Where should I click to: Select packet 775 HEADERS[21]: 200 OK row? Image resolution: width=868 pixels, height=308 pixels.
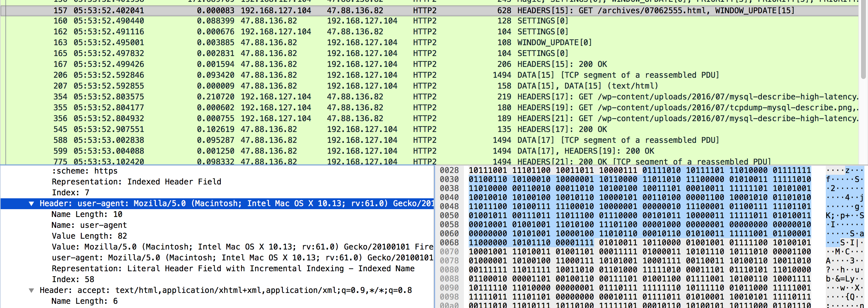pyautogui.click(x=429, y=161)
